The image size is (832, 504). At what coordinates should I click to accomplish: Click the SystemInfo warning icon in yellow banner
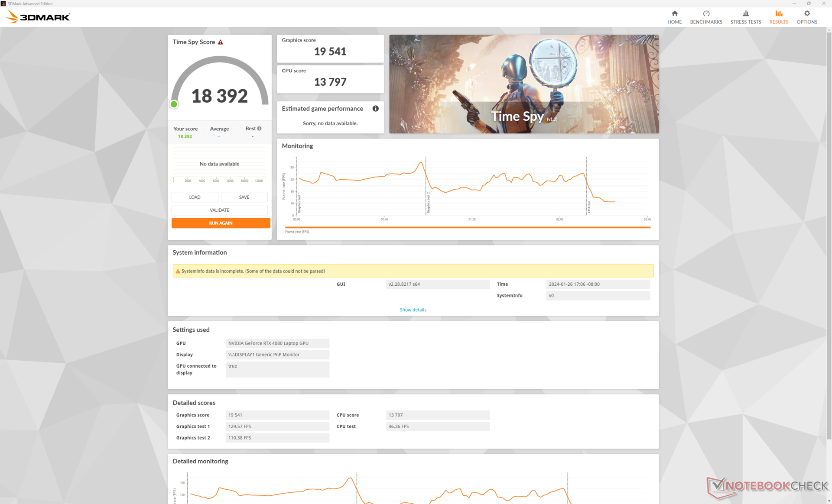[178, 271]
